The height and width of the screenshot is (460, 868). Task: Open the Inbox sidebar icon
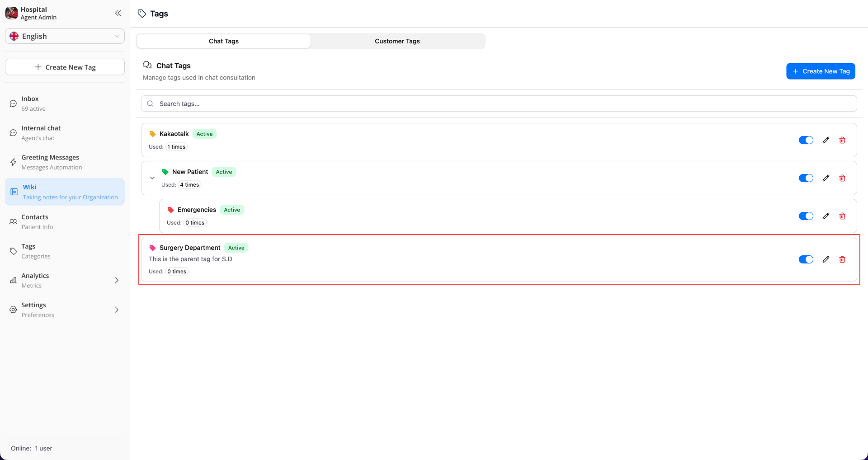(x=13, y=103)
